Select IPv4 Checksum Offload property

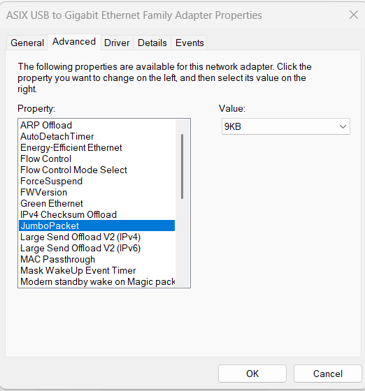[97, 215]
